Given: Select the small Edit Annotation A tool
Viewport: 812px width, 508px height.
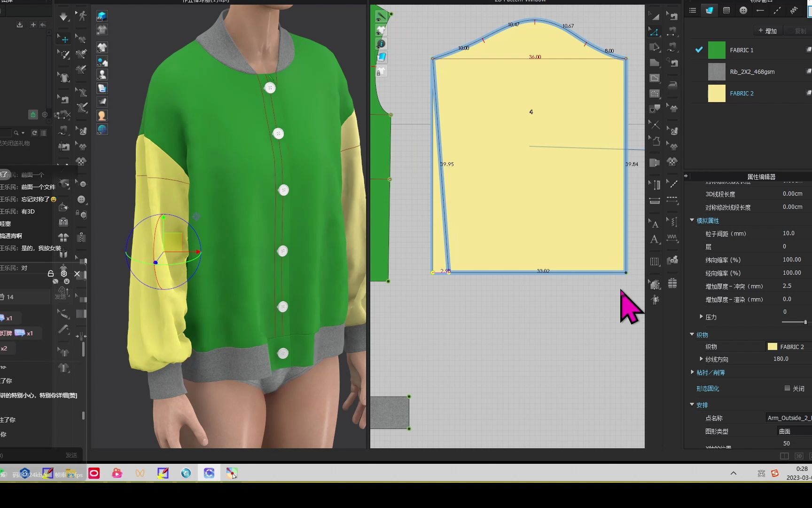Looking at the screenshot, I should tap(654, 223).
